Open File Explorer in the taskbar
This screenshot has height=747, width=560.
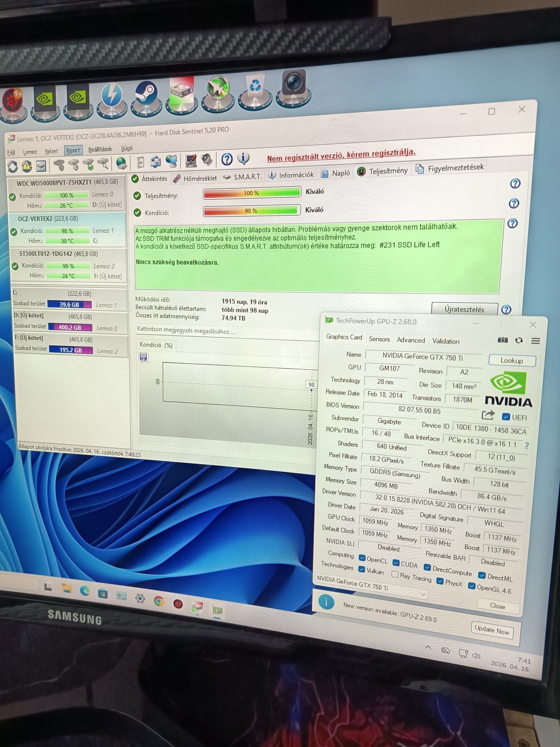pos(67,588)
